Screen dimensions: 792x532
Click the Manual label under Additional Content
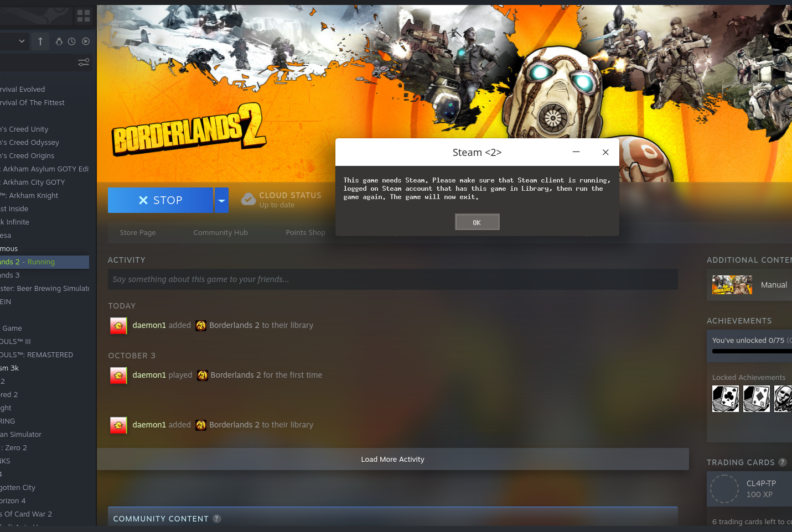pyautogui.click(x=774, y=285)
